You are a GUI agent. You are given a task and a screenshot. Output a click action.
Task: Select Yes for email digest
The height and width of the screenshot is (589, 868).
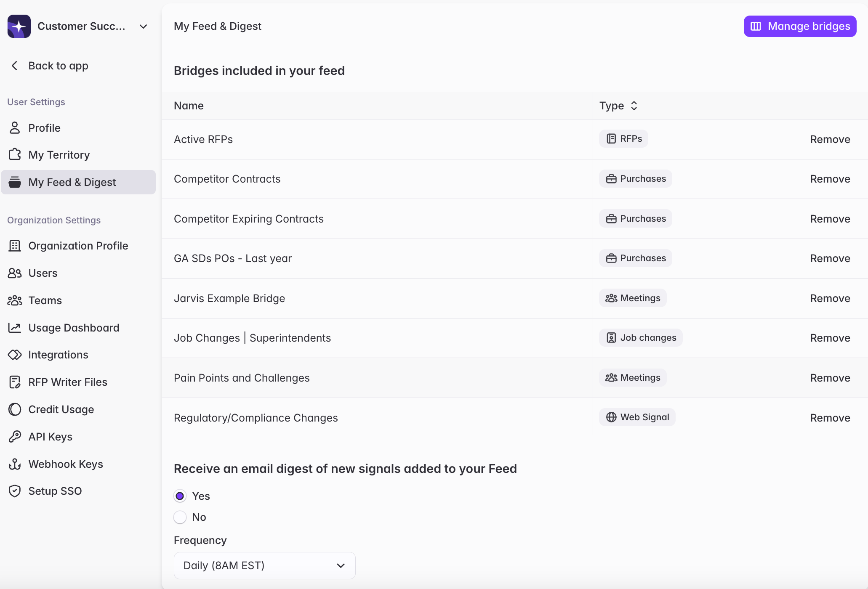tap(180, 496)
